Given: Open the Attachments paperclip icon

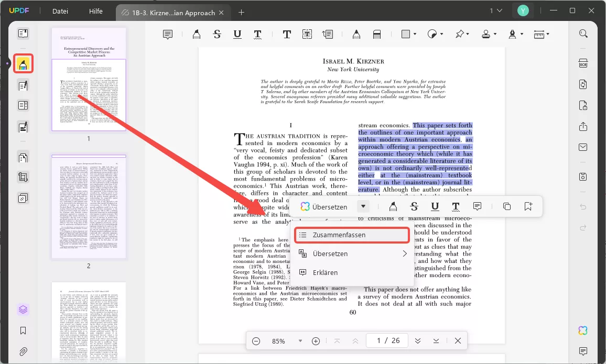Looking at the screenshot, I should coord(23,351).
